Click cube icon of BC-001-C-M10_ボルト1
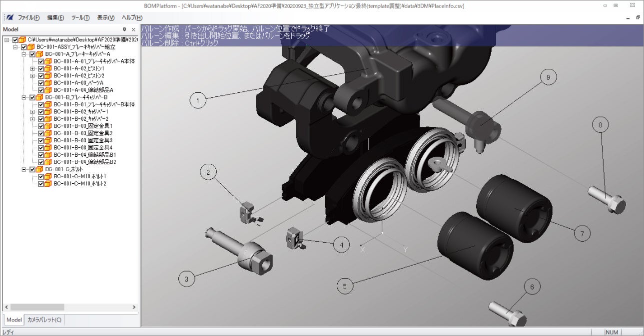The image size is (644, 336). (48, 177)
